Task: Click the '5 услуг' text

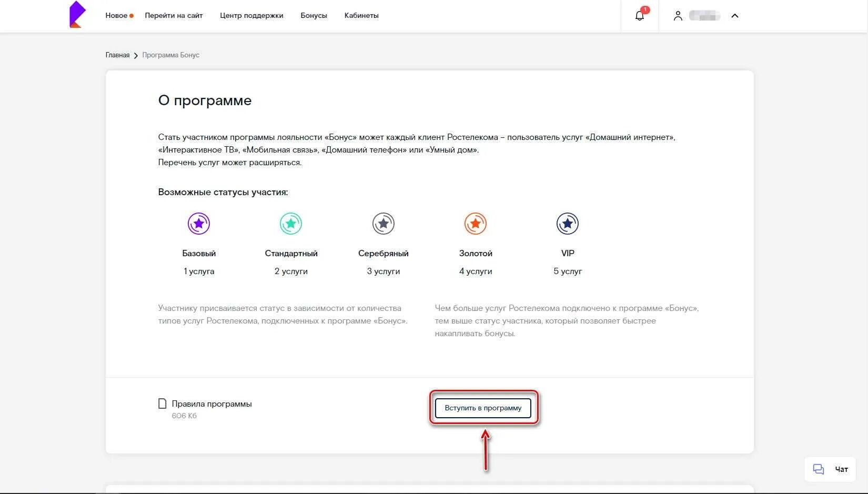Action: coord(568,271)
